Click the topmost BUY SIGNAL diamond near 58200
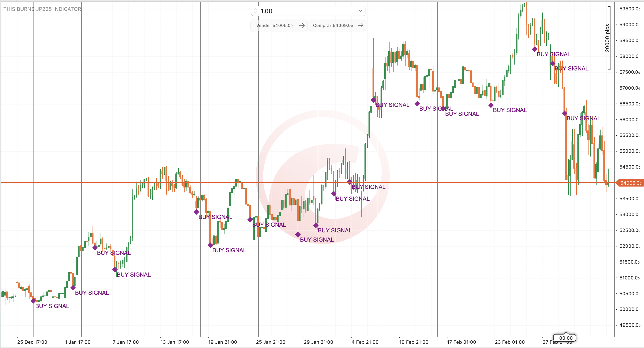The image size is (644, 348). point(535,49)
